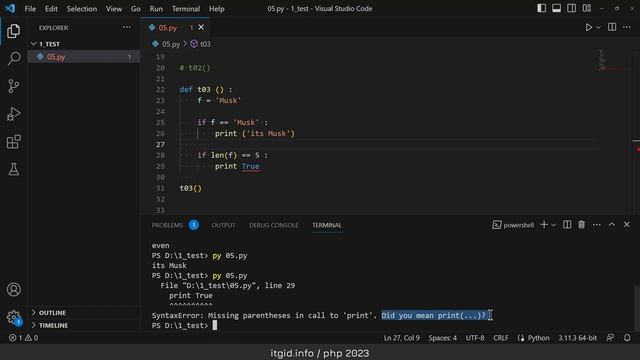The image size is (640, 360).
Task: Click the t03() call on line 31
Action: click(191, 188)
